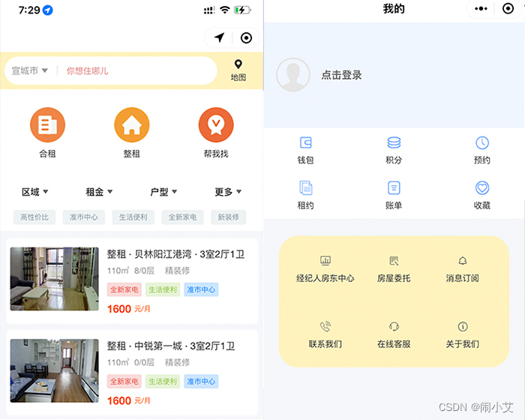Tap 准市中心 tag on 中锐第一城 listing
The height and width of the screenshot is (420, 525).
click(x=201, y=382)
